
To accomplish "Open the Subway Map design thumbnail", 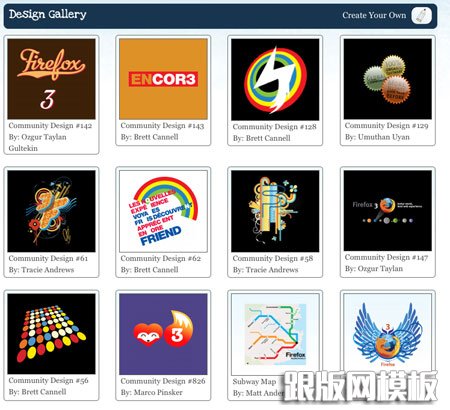I will (275, 334).
